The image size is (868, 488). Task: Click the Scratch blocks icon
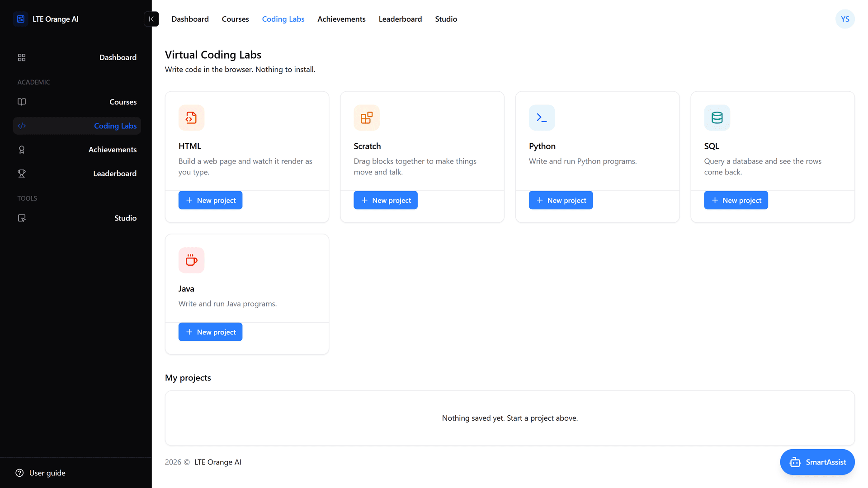point(367,117)
